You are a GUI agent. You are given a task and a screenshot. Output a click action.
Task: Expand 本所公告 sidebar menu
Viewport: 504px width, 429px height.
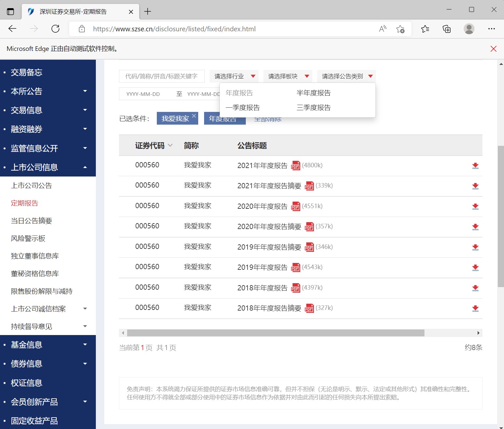tap(85, 91)
